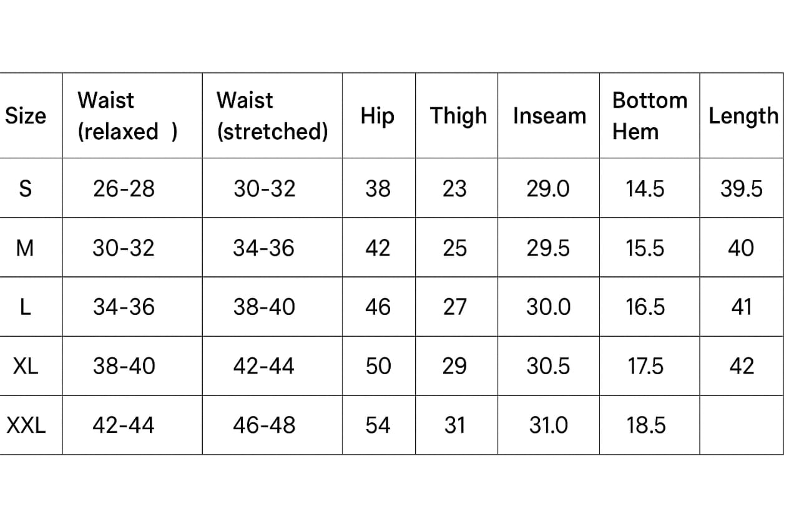Click the length value 39.5 cell
Viewport: 799px width, 532px height.
click(x=742, y=188)
